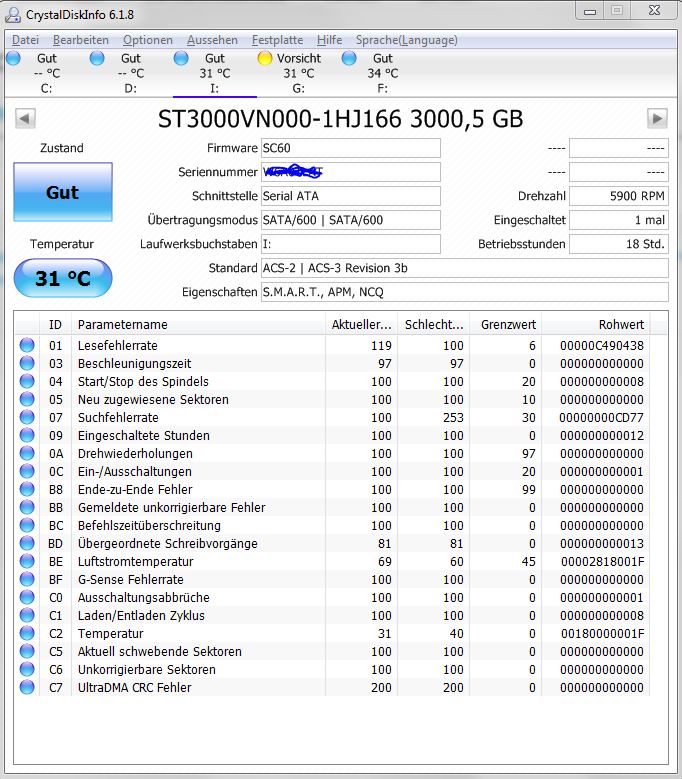Viewport: 682px width, 779px height.
Task: Click status dot of Übergeordnete Schreibvorgänge row
Action: point(27,543)
